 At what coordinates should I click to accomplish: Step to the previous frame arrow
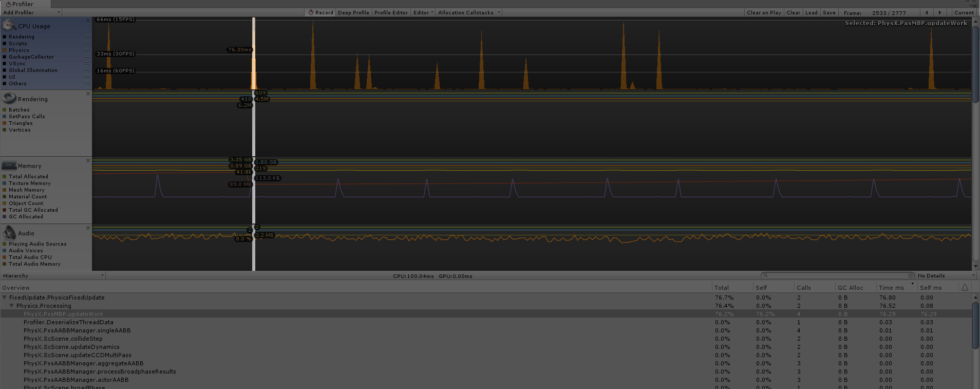coord(927,12)
